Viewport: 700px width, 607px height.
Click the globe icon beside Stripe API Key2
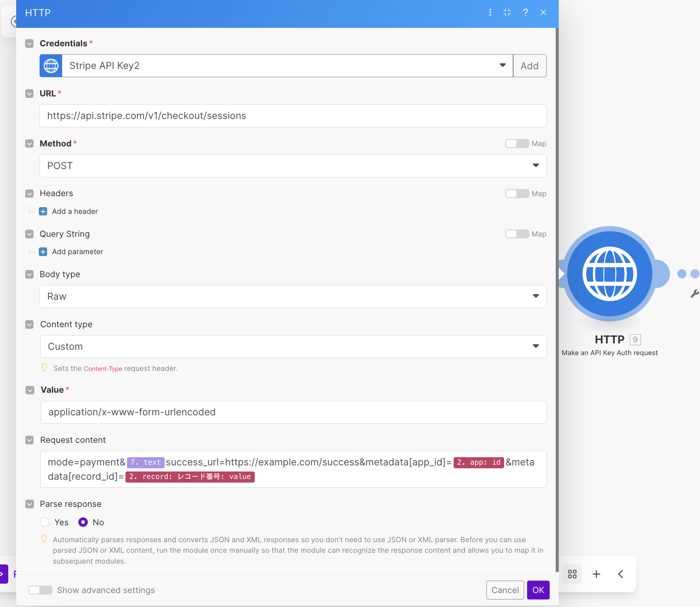click(51, 66)
